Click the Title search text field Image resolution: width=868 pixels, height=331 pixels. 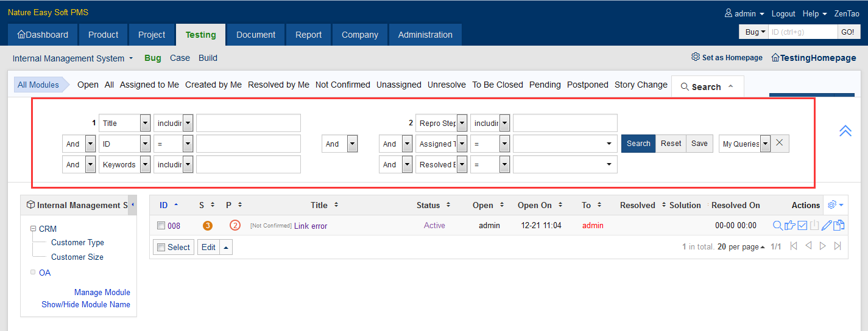point(248,124)
